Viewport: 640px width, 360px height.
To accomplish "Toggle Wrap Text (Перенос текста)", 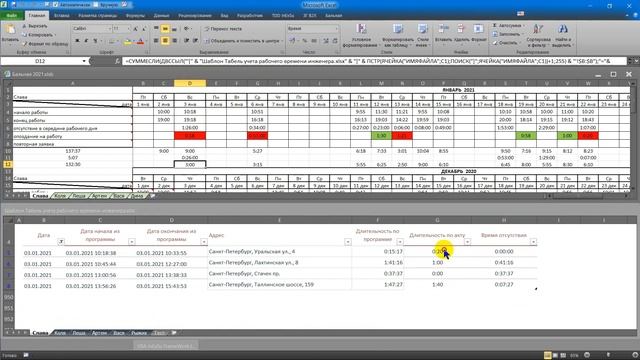I will coord(223,29).
